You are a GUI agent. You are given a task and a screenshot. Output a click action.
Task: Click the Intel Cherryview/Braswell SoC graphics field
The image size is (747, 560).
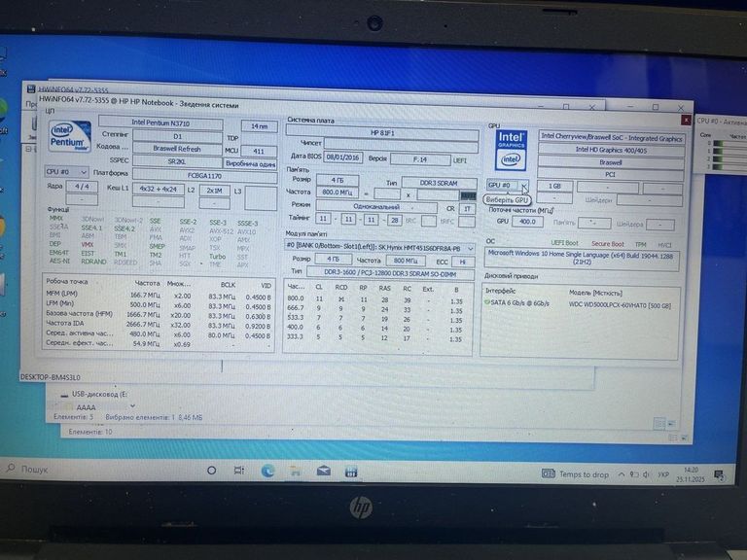click(612, 137)
